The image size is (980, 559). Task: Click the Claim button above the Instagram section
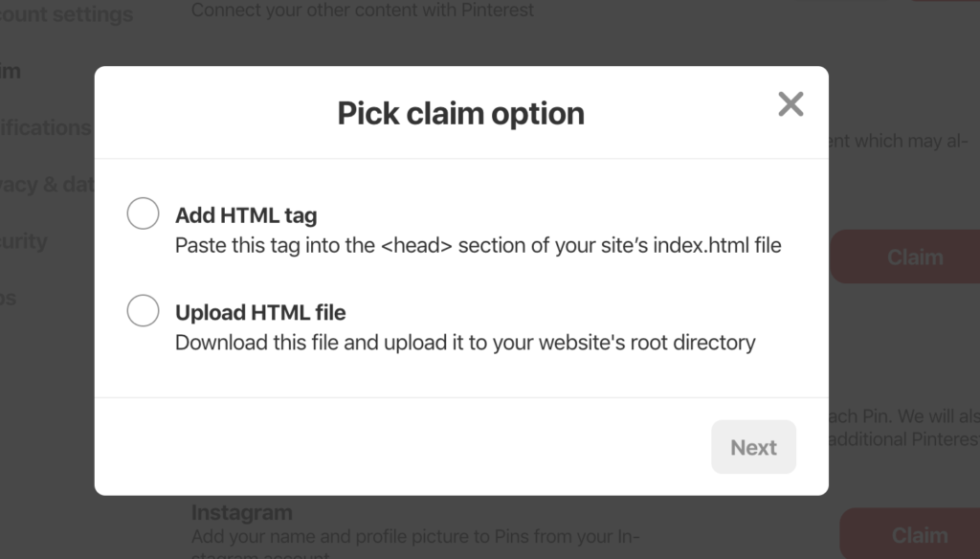914,257
